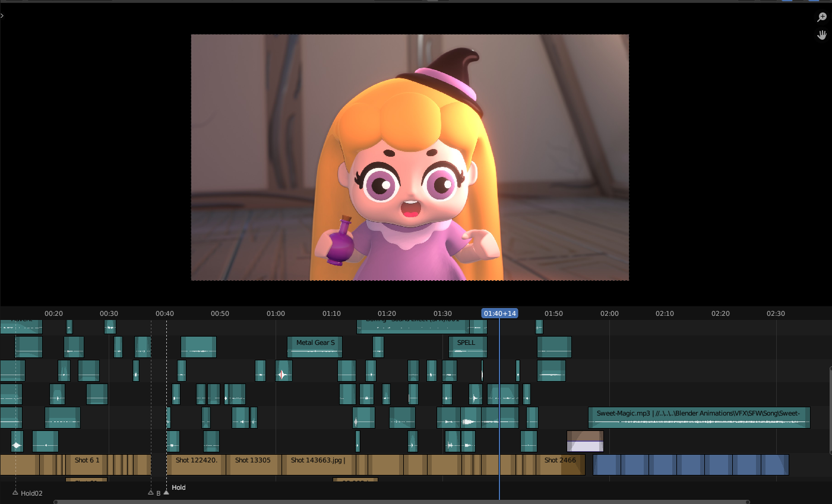Click the 02:00 mark on the time ruler
The image size is (832, 504).
(609, 313)
